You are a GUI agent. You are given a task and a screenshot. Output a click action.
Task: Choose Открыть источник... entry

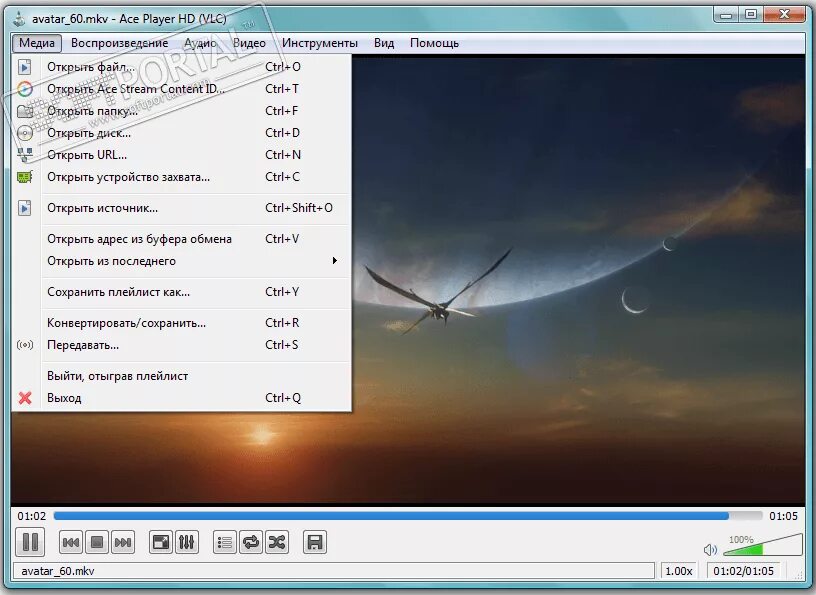181,208
